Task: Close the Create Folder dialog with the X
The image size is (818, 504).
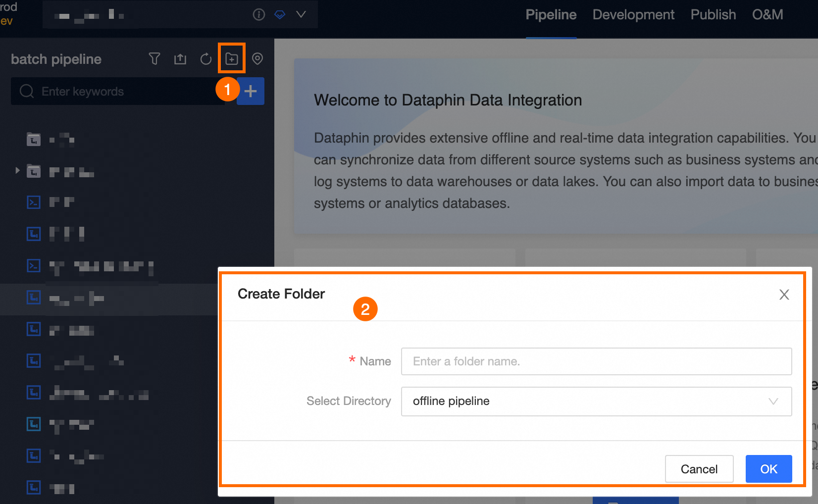Action: point(784,295)
